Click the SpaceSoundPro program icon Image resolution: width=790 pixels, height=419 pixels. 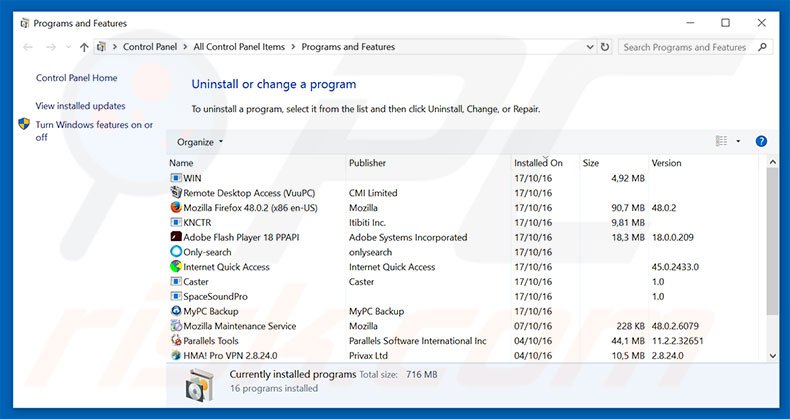coord(176,296)
